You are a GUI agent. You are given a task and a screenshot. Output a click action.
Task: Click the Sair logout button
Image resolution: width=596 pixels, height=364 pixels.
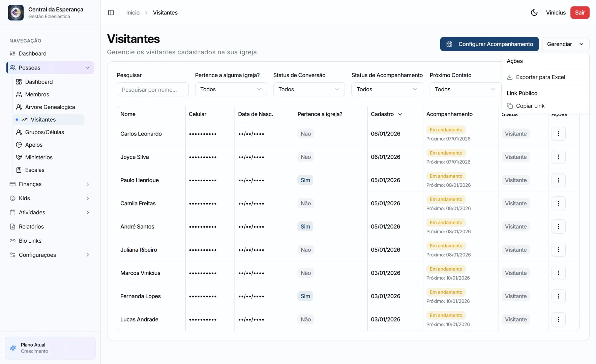(580, 12)
